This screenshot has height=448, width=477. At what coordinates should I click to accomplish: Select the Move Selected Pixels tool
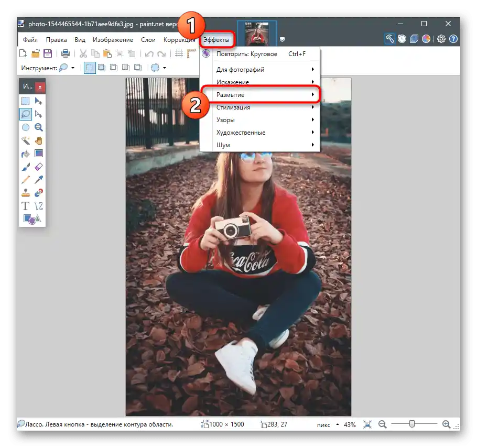pyautogui.click(x=39, y=101)
